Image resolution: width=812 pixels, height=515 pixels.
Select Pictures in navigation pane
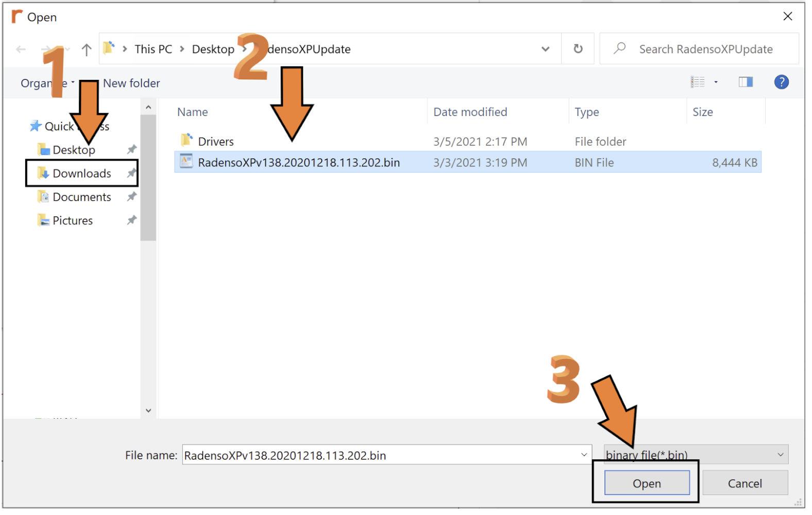click(x=73, y=221)
